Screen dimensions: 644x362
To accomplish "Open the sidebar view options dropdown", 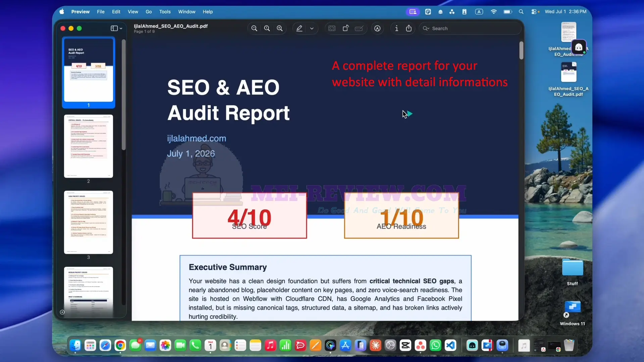I will (116, 29).
